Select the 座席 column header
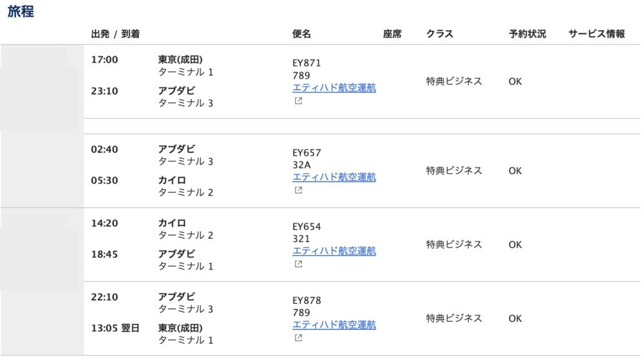This screenshot has width=644, height=360. [x=392, y=34]
